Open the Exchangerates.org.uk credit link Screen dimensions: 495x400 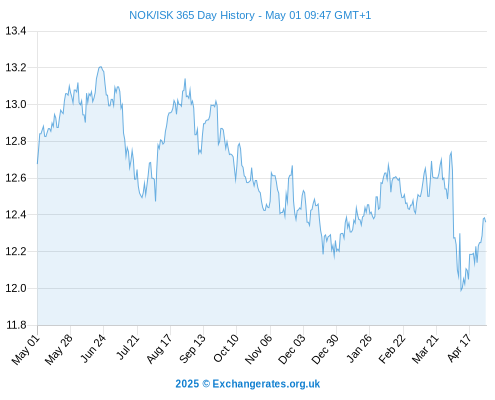[x=248, y=384]
